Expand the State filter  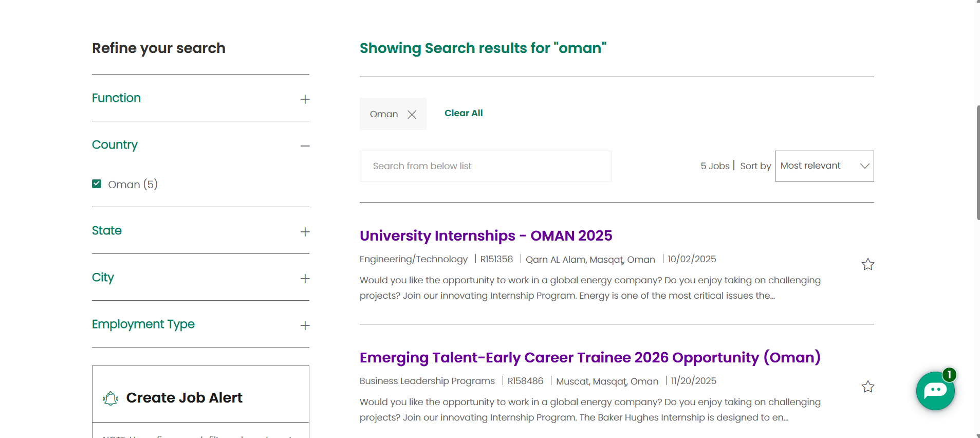[305, 232]
